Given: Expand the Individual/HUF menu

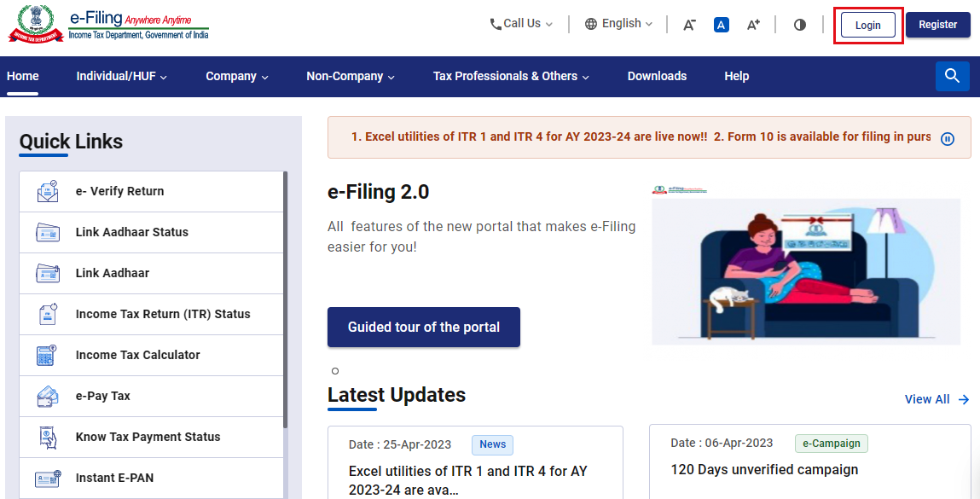Looking at the screenshot, I should click(121, 76).
